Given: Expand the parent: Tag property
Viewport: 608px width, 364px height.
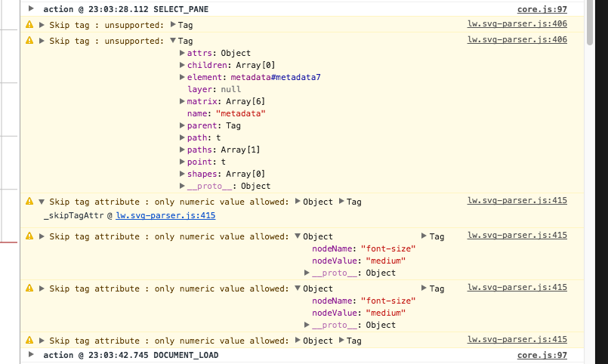Looking at the screenshot, I should [182, 126].
